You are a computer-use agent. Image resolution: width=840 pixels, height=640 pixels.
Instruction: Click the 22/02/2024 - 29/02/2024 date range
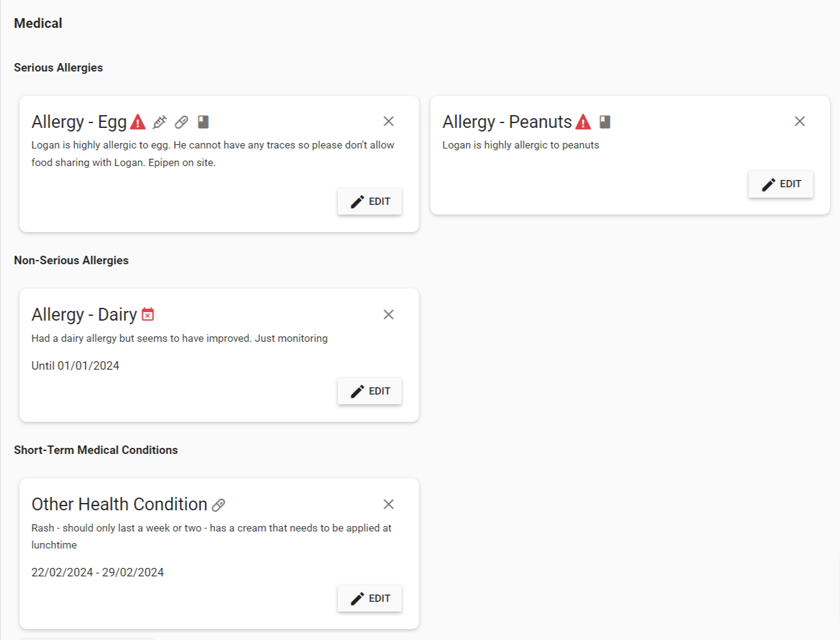98,572
